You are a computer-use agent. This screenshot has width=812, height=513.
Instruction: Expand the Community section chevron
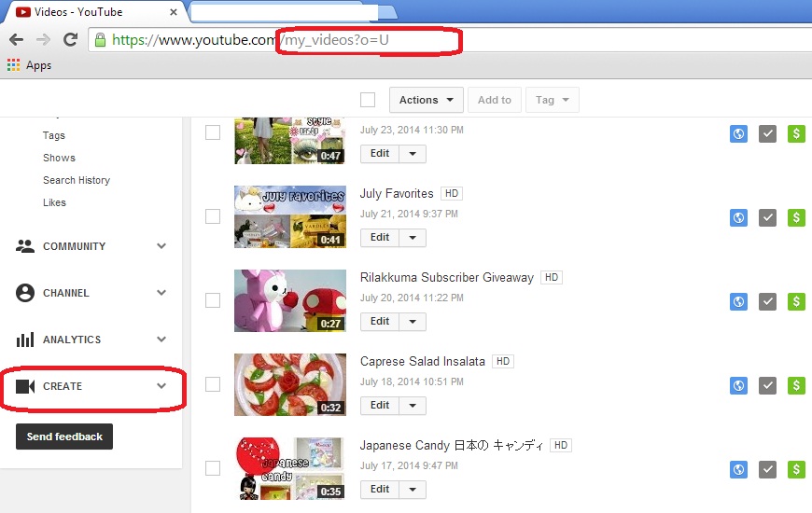tap(161, 246)
